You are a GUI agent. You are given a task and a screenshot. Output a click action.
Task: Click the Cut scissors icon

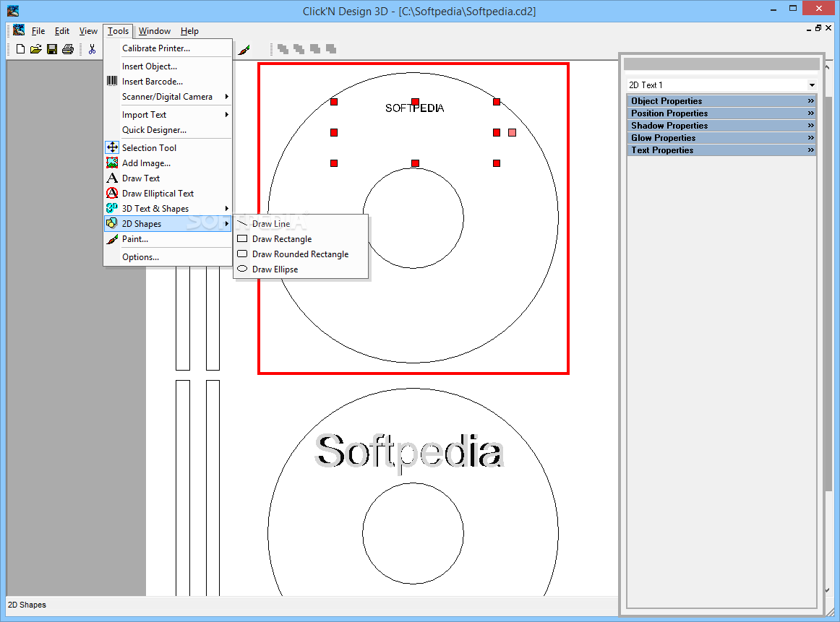click(92, 49)
